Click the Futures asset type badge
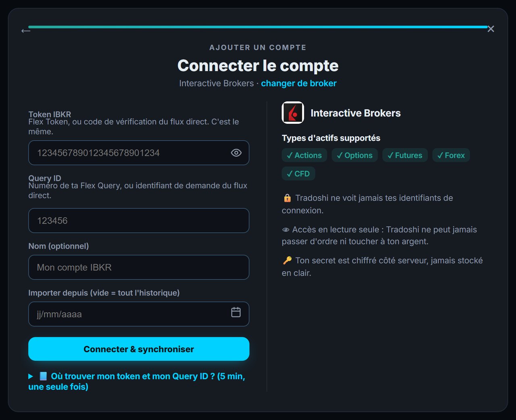The image size is (516, 420). tap(405, 155)
